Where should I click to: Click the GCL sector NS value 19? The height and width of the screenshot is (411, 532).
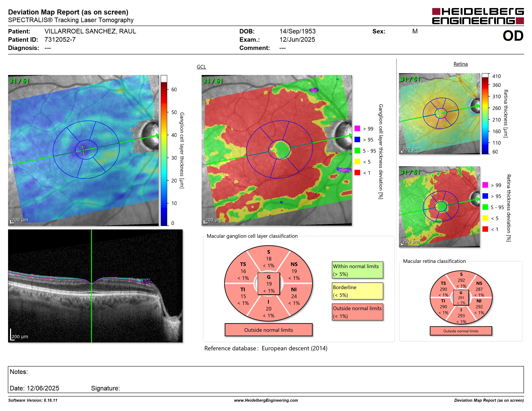[x=294, y=271]
